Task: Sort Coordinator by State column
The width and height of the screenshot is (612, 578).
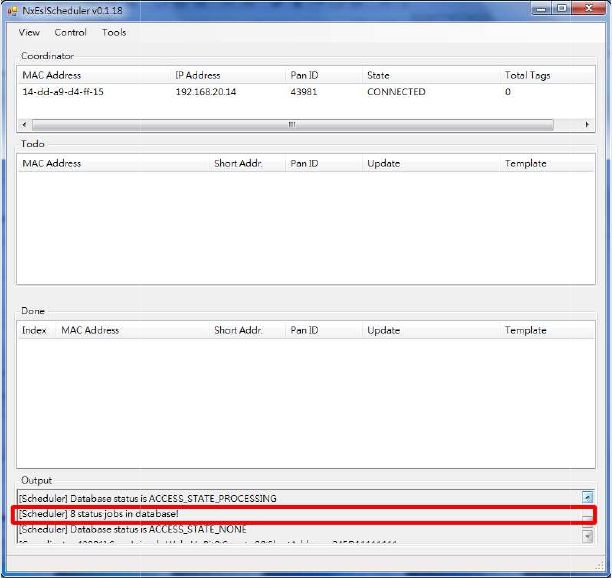Action: tap(431, 75)
